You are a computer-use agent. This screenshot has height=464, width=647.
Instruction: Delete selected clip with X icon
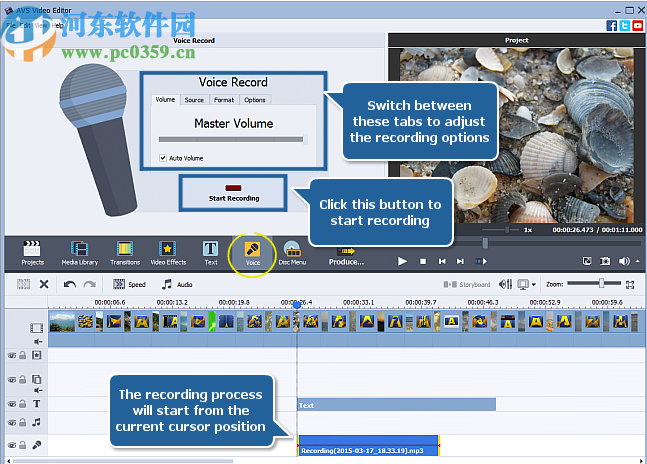click(44, 284)
